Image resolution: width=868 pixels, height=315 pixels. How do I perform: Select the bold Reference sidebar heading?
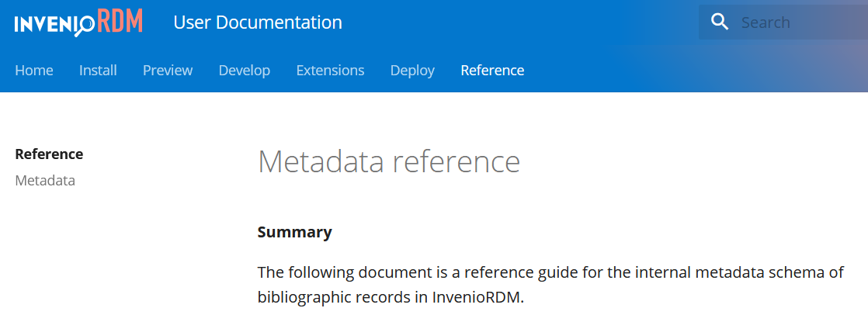(49, 154)
